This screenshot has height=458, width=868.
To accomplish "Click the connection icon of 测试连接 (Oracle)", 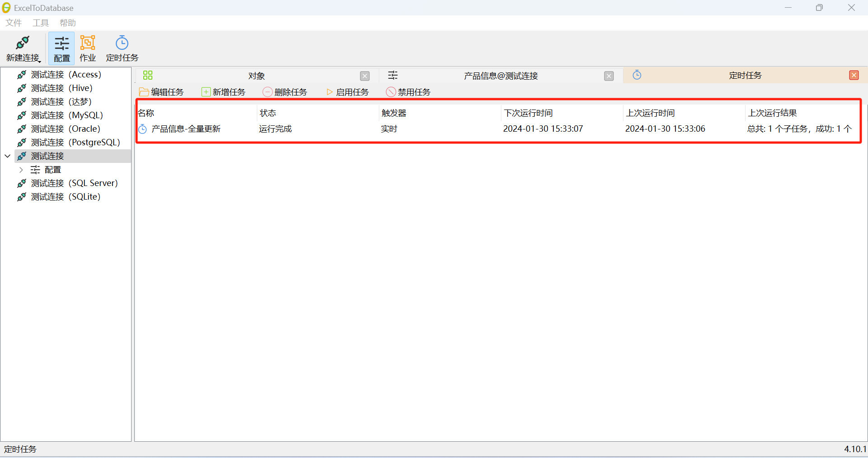I will pos(21,129).
